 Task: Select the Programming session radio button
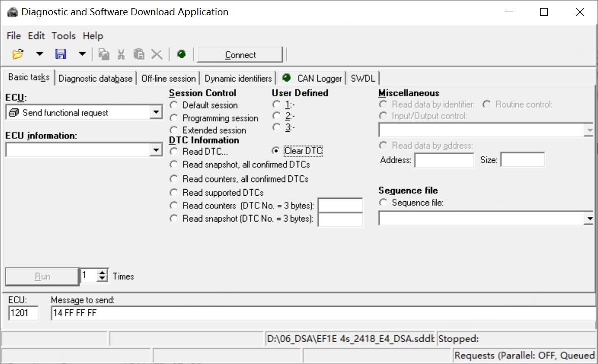click(174, 118)
